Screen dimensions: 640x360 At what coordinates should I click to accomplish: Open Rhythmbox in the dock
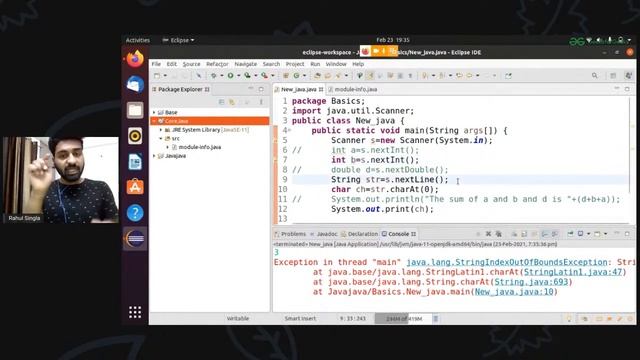click(x=135, y=136)
